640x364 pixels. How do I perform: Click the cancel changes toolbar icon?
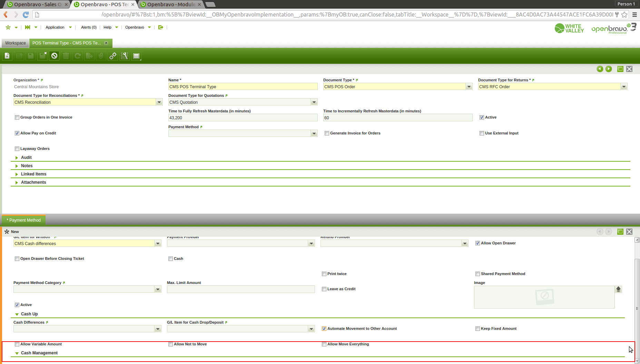click(54, 56)
